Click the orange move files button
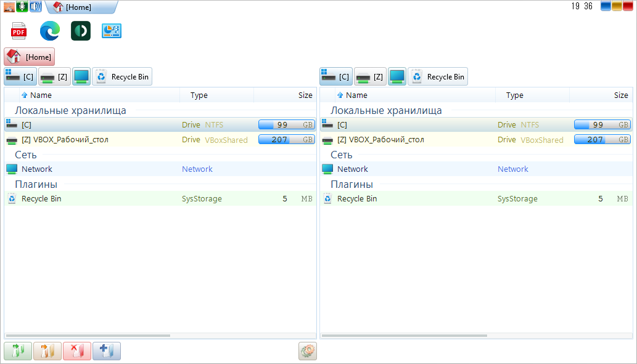The width and height of the screenshot is (637, 364). [47, 351]
